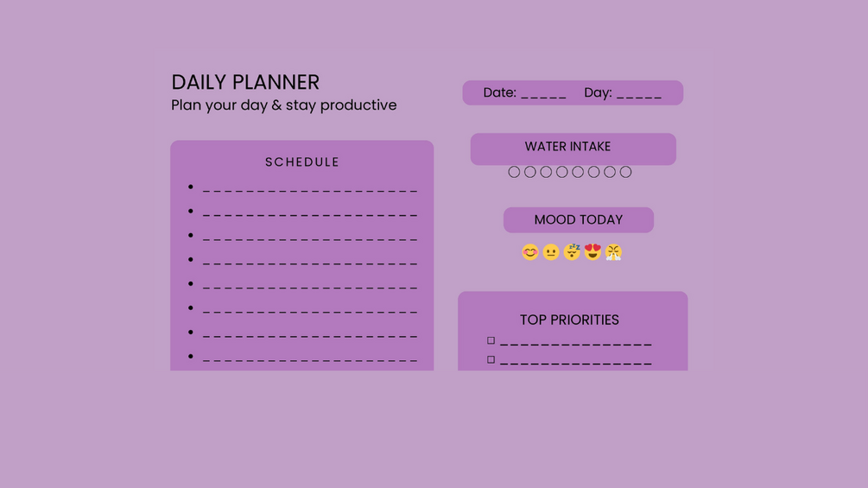Select the heart-eyes mood emoji
Viewport: 868px width, 488px height.
pyautogui.click(x=592, y=251)
